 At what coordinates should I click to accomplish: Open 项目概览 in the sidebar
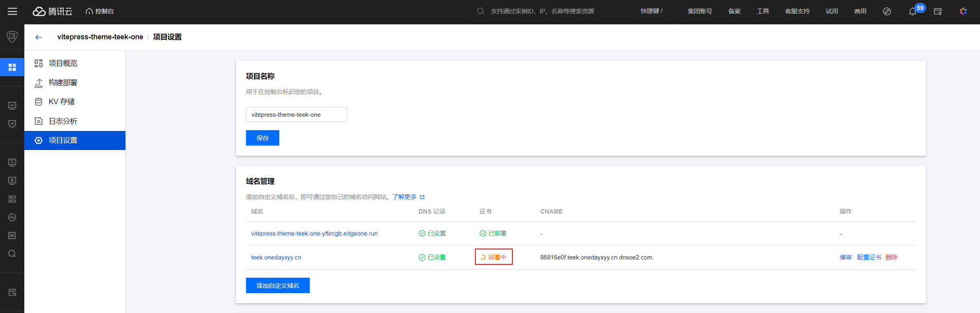(63, 63)
